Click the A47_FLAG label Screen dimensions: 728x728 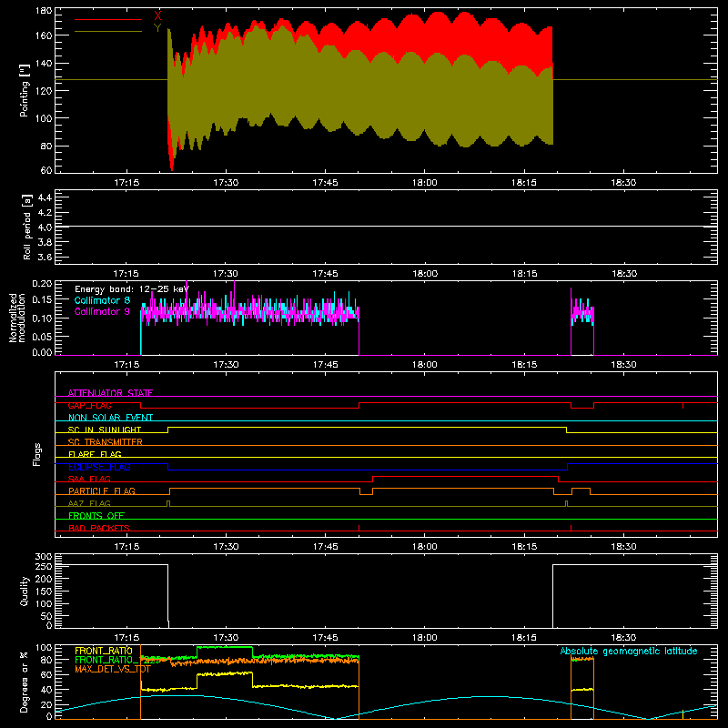[89, 503]
